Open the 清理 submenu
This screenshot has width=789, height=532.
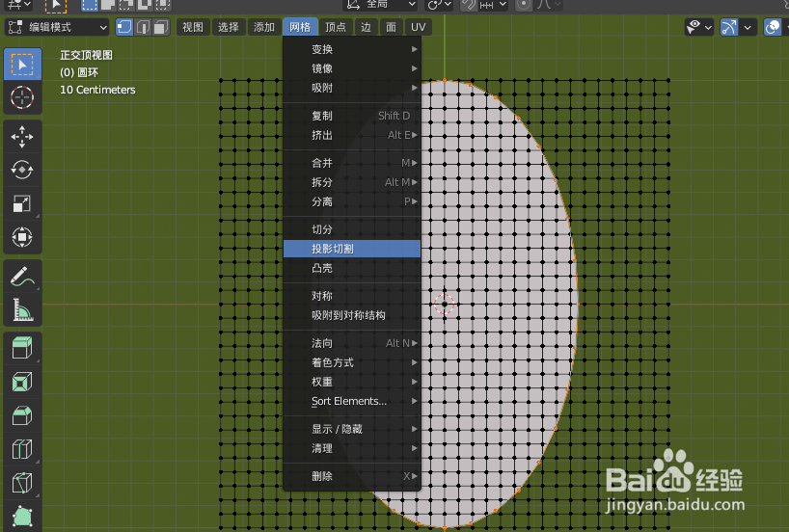click(352, 448)
